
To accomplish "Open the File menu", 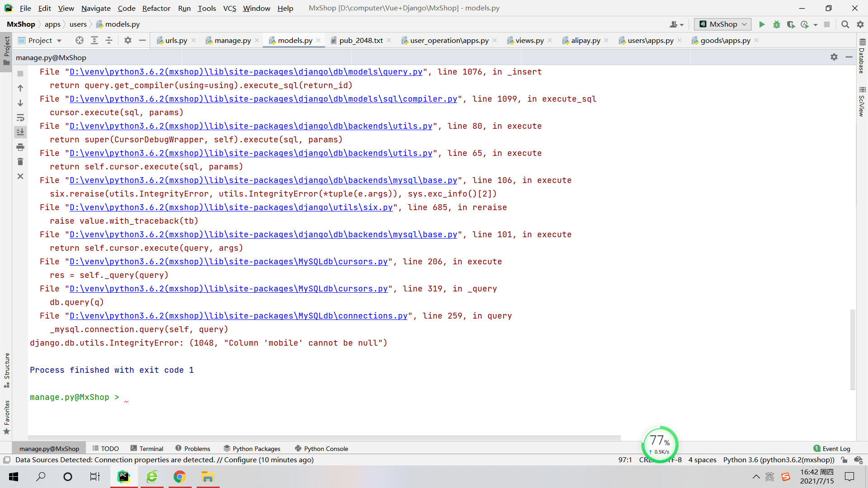I will (25, 8).
